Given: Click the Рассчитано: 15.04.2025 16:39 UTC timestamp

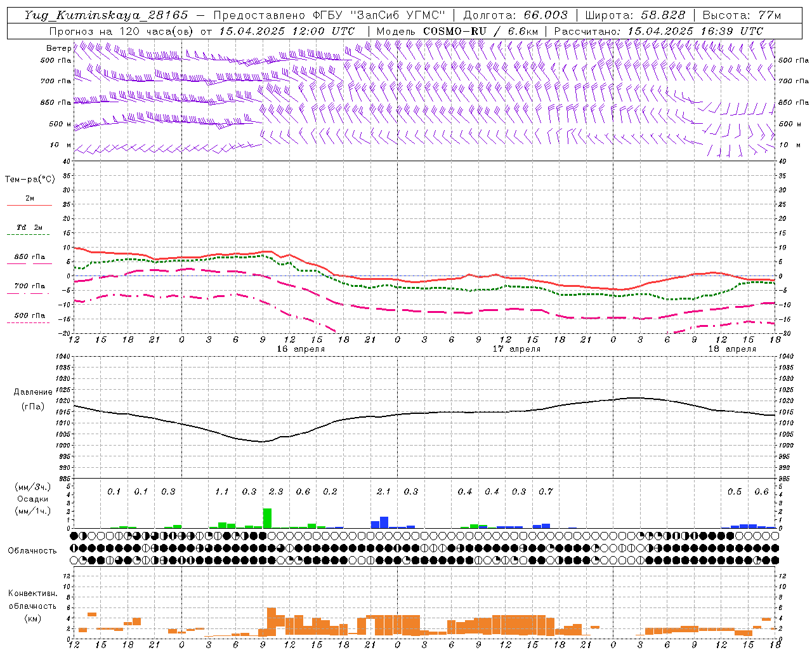Looking at the screenshot, I should (x=658, y=31).
